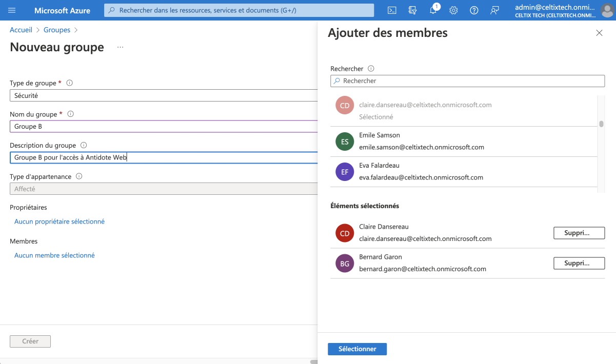Click the Nouveau groupe page title
Image resolution: width=616 pixels, height=364 pixels.
coord(57,47)
